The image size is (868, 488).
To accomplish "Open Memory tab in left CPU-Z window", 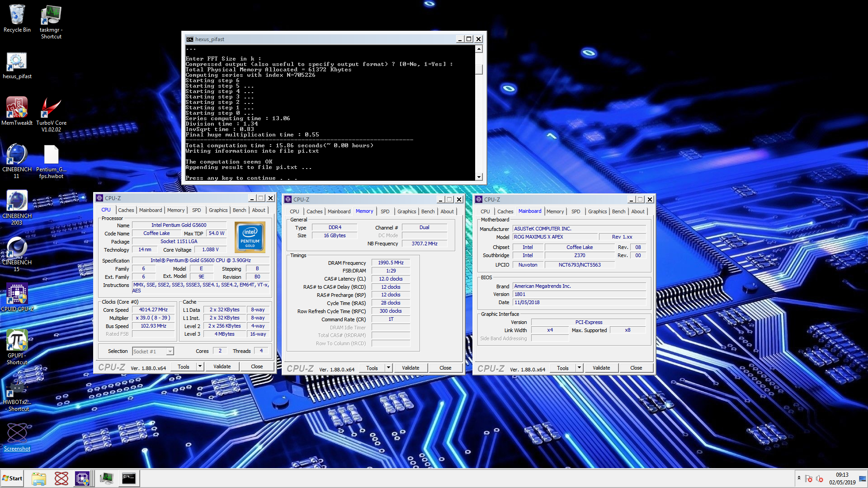I will pyautogui.click(x=176, y=210).
